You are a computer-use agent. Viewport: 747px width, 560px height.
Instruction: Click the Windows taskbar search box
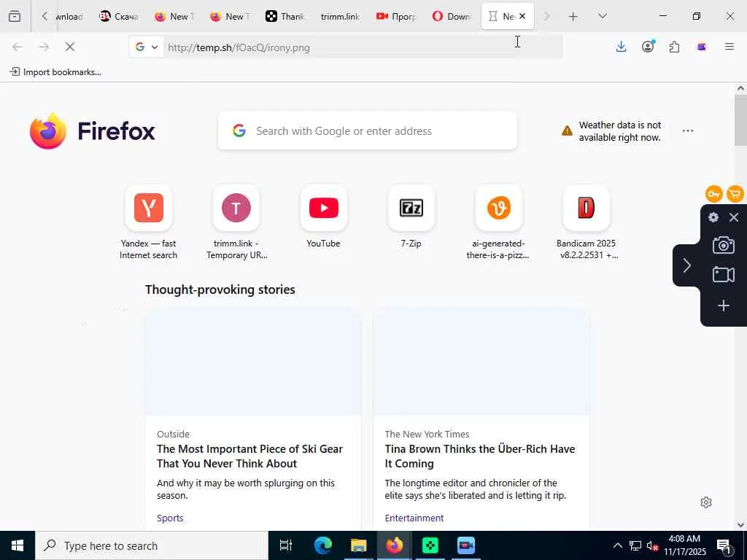(x=152, y=545)
